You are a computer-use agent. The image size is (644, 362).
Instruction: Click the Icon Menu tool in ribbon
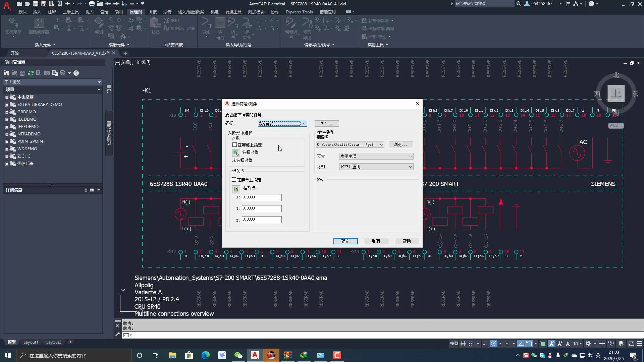point(13,26)
